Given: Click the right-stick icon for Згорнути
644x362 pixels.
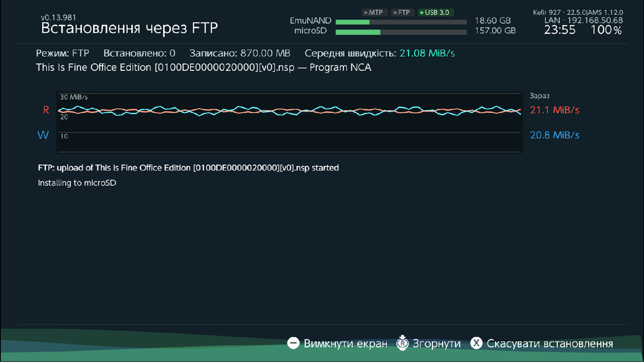Looking at the screenshot, I should coord(402,343).
